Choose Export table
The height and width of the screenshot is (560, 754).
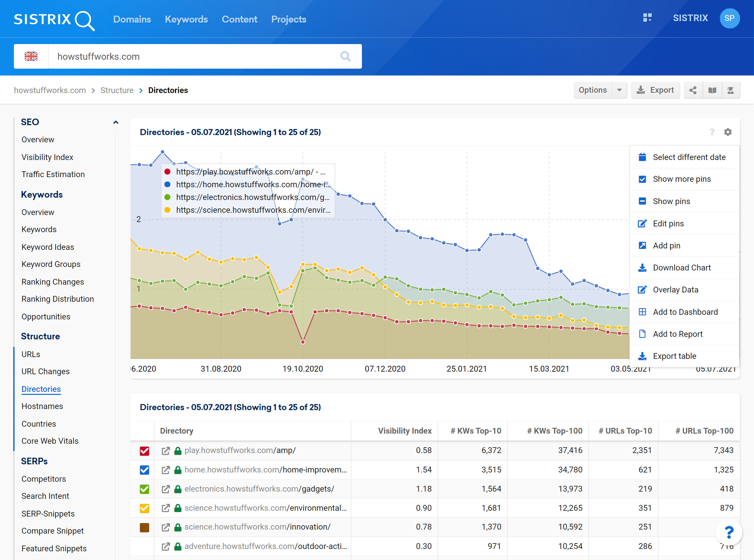point(684,356)
